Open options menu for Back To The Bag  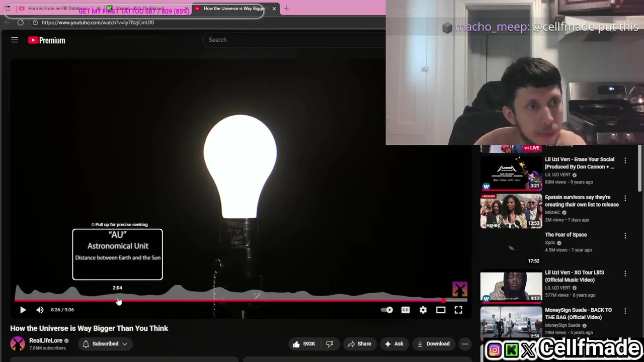pyautogui.click(x=625, y=311)
